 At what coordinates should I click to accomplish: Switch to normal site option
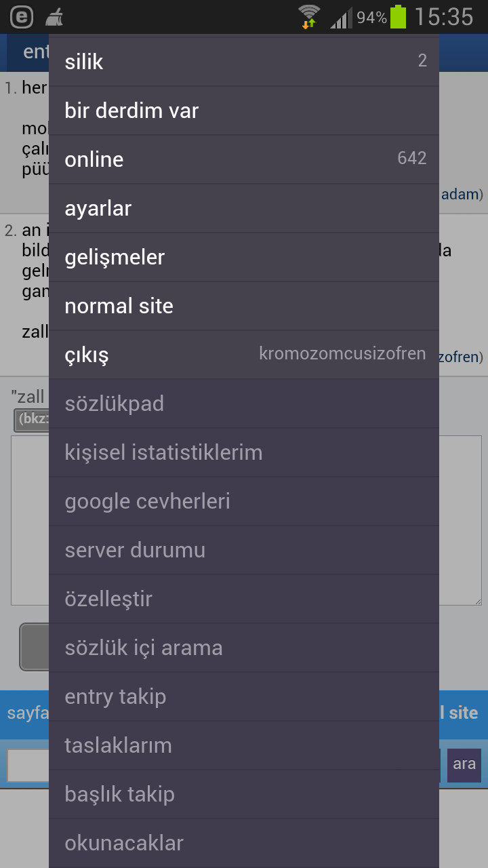244,306
